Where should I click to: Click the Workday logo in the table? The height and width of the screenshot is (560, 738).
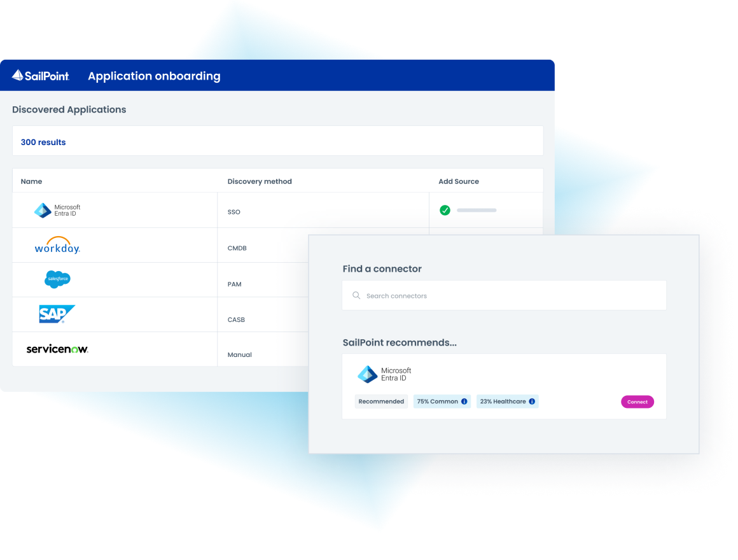pyautogui.click(x=57, y=245)
